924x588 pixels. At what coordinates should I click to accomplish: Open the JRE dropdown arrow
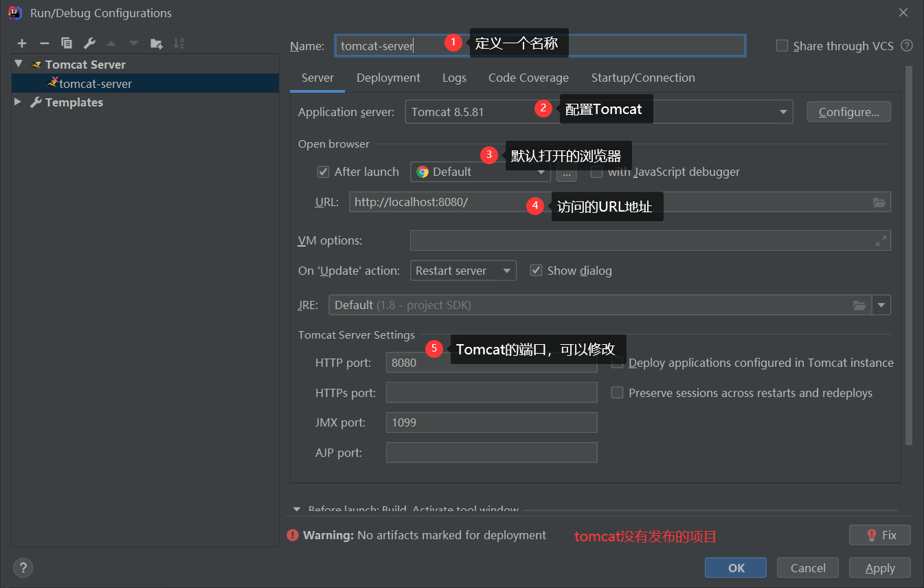point(881,305)
